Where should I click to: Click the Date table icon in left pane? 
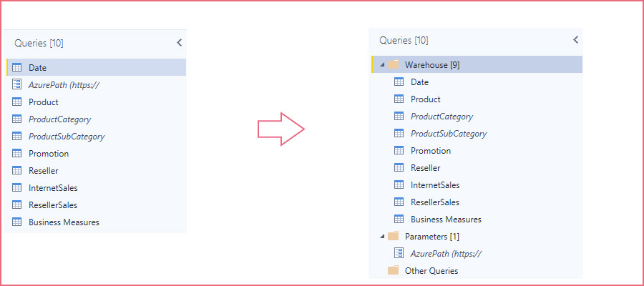tap(17, 67)
